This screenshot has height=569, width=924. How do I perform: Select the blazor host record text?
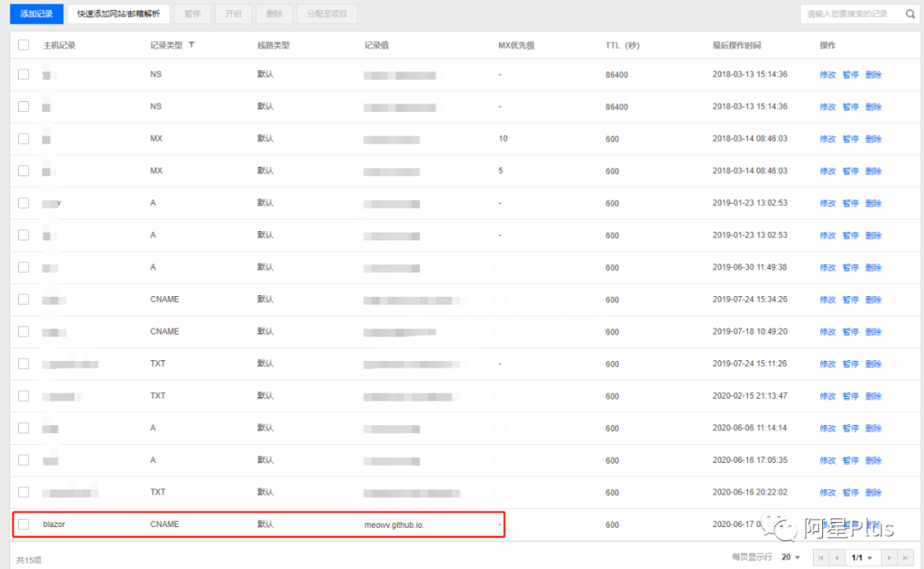point(54,525)
